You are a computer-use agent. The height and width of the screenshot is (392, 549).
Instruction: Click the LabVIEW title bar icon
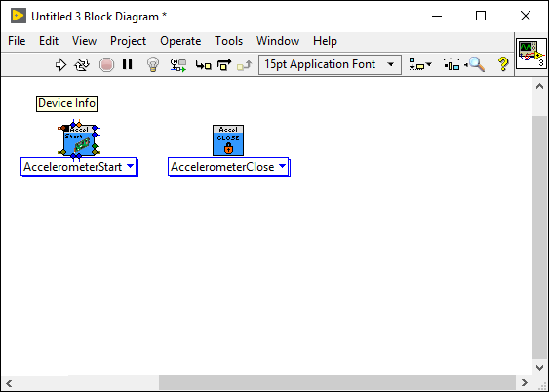point(19,16)
